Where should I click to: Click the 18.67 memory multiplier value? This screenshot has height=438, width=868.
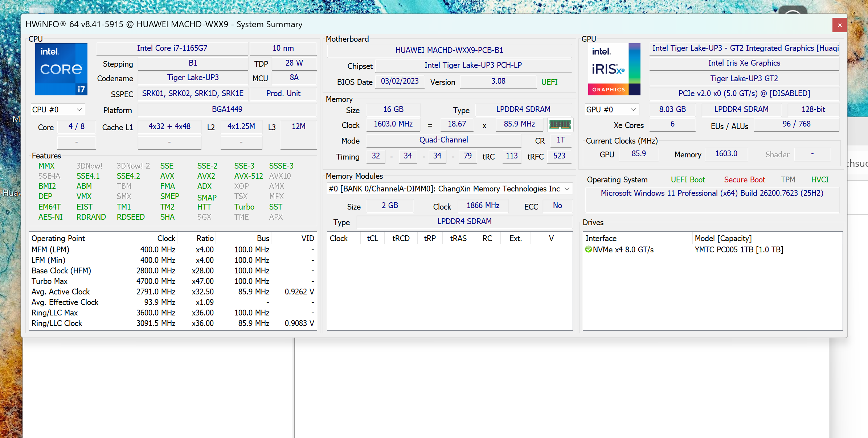[457, 124]
